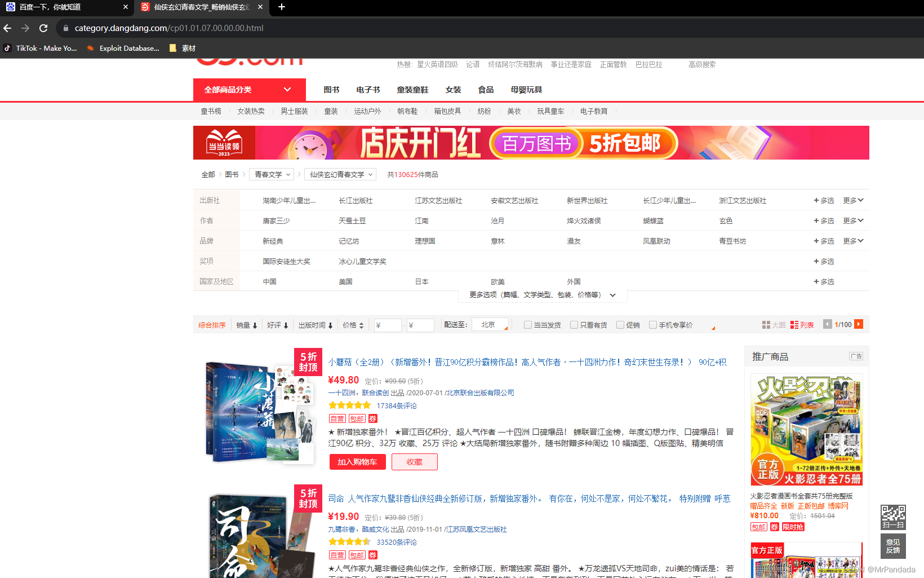Go to the 童装童鞋 section
Image resolution: width=924 pixels, height=578 pixels.
tap(412, 90)
